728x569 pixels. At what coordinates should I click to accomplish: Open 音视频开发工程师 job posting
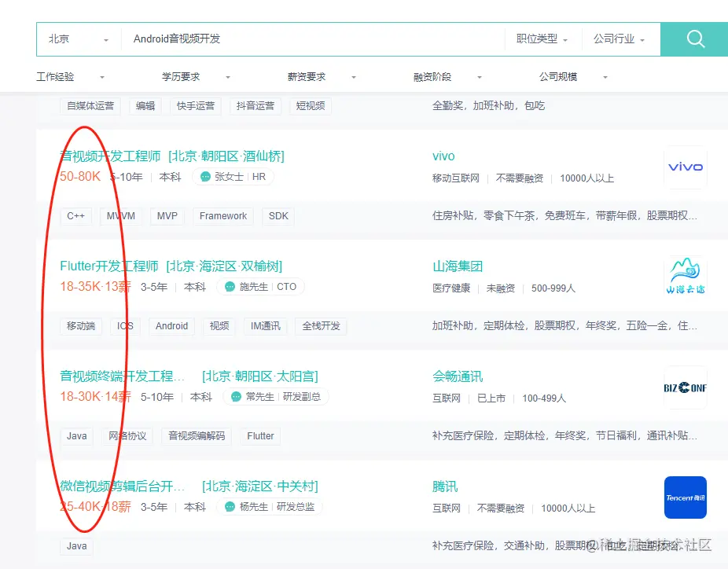click(x=110, y=156)
